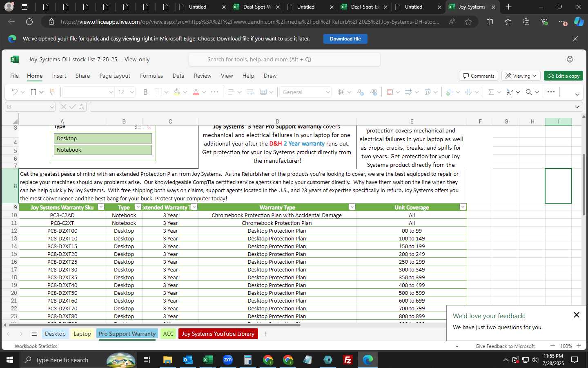Open the Draw ribbon tab
Screen dimensions: 588x368
coord(270,76)
